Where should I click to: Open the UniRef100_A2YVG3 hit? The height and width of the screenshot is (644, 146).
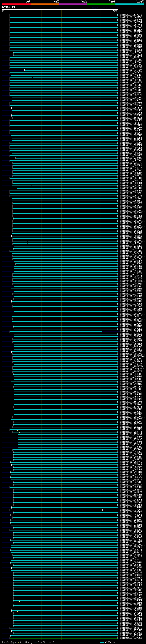(131, 590)
